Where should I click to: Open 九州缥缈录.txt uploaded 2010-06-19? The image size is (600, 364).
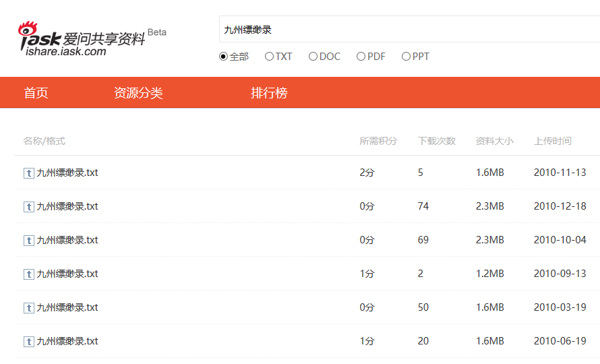(x=67, y=341)
